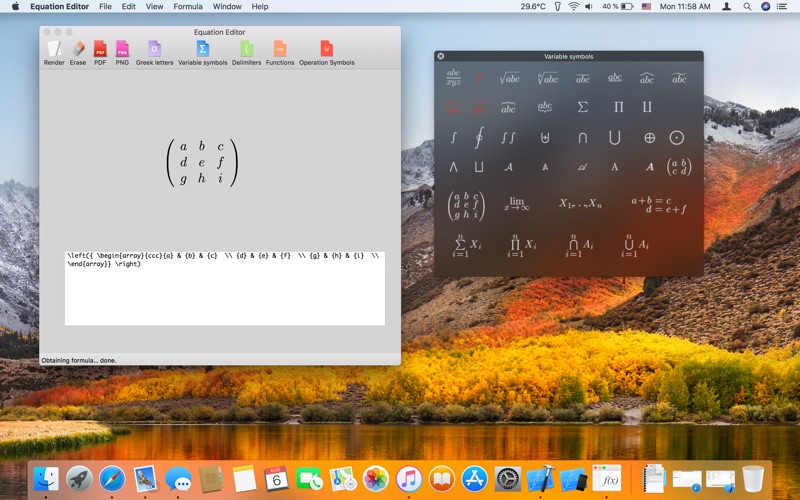Insert the fraction abc over xyz symbol
This screenshot has width=800, height=500.
point(453,78)
